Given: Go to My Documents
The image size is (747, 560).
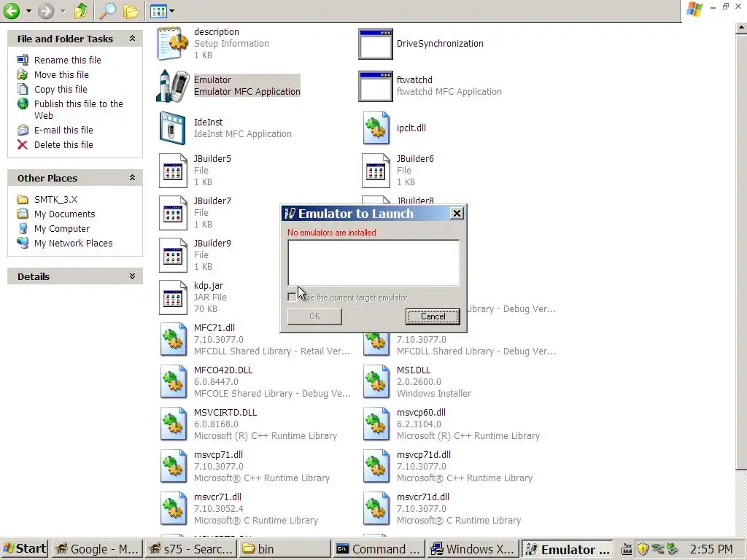Looking at the screenshot, I should pyautogui.click(x=64, y=214).
